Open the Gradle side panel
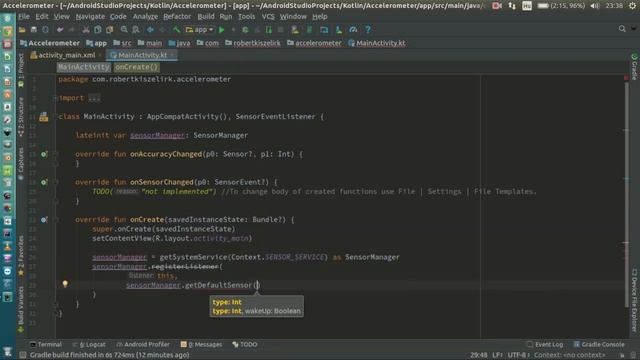This screenshot has height=360, width=640. pyautogui.click(x=634, y=67)
